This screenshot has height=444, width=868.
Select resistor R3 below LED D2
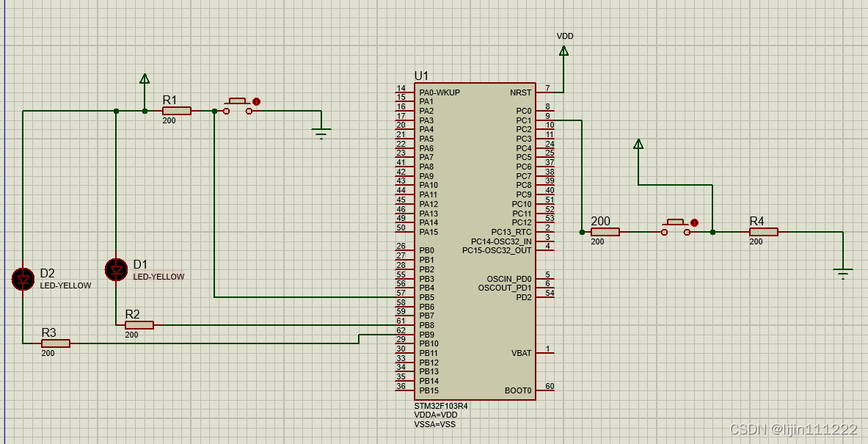[x=55, y=343]
